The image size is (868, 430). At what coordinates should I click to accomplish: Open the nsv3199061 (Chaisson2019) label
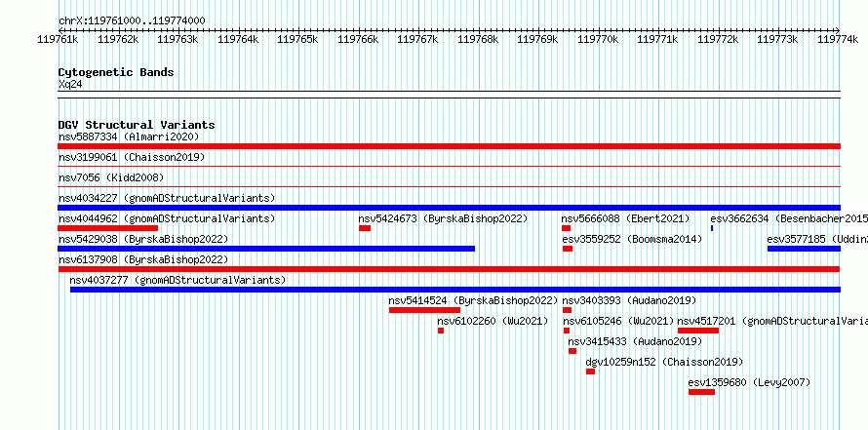(132, 157)
